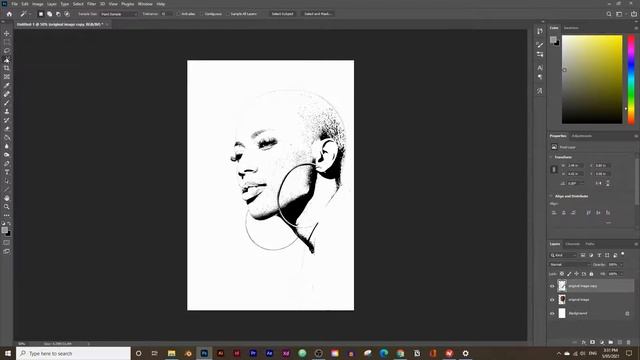Open Edit Toolbar three-dots icon

coord(7,215)
